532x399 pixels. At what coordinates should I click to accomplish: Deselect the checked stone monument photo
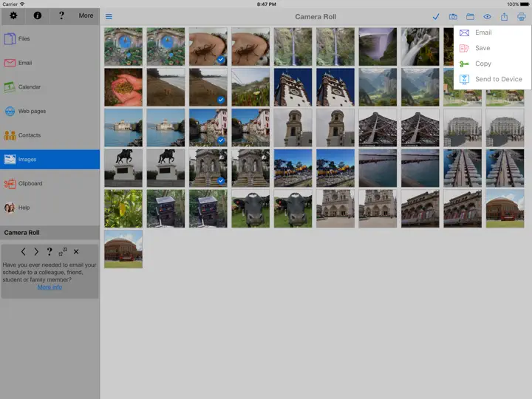208,168
